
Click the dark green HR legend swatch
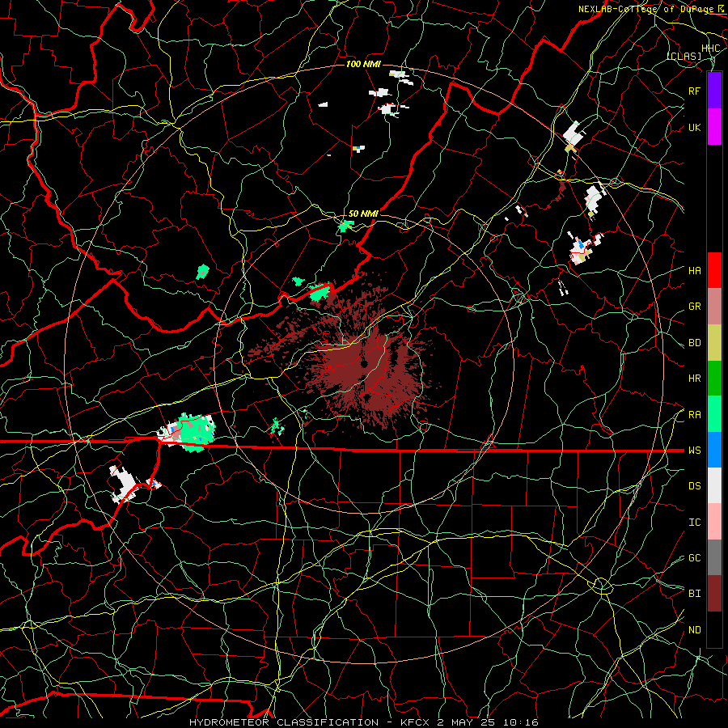pos(714,378)
